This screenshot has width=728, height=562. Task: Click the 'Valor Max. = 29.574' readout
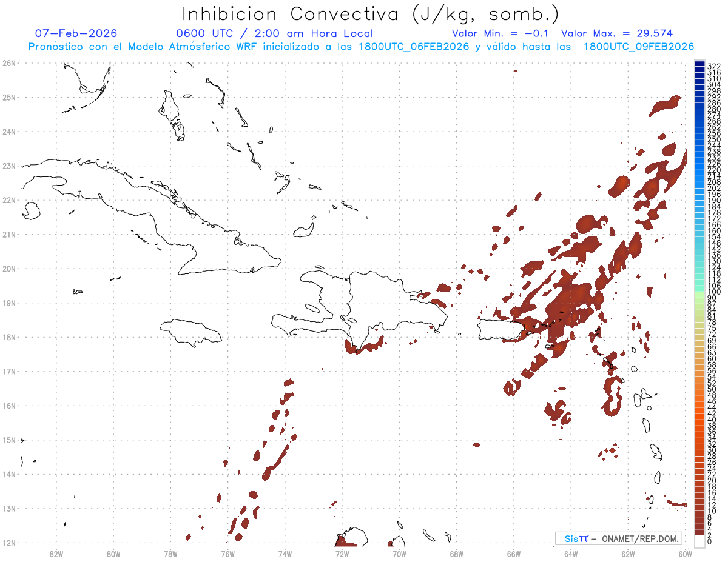[x=617, y=33]
